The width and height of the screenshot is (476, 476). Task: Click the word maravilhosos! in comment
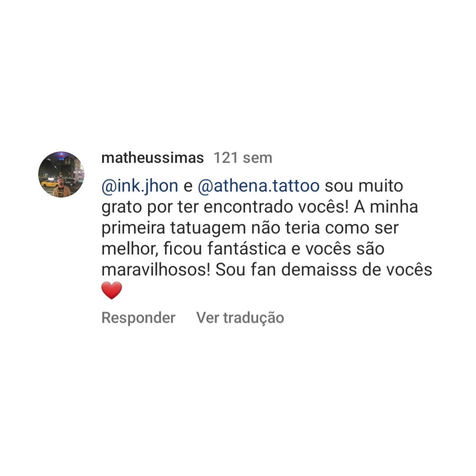[x=156, y=270]
